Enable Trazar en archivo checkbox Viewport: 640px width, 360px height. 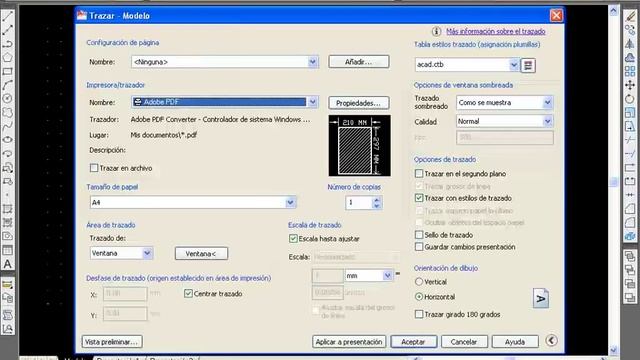coord(94,168)
